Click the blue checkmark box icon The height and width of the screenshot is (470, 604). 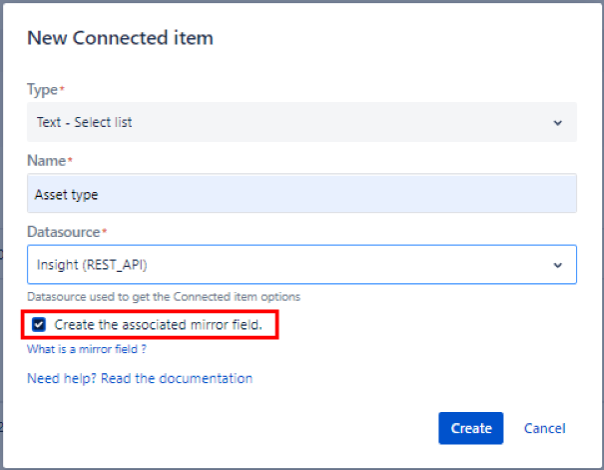tap(39, 324)
